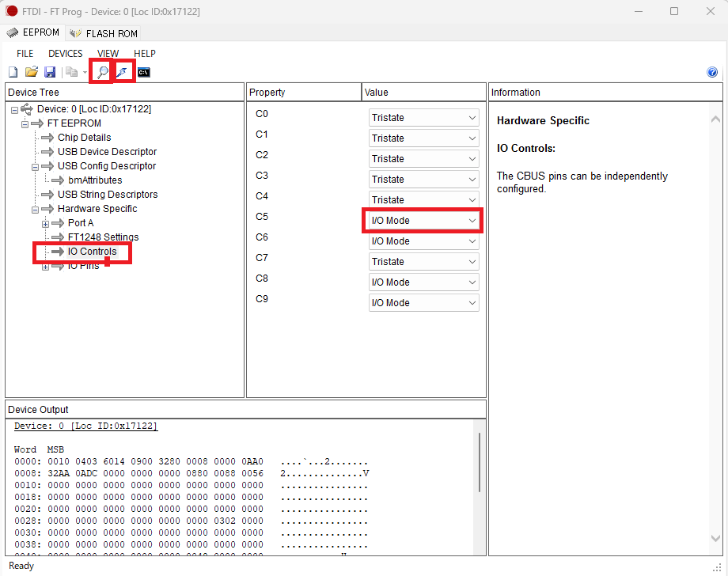Switch to the EEPROM tab

[33, 32]
